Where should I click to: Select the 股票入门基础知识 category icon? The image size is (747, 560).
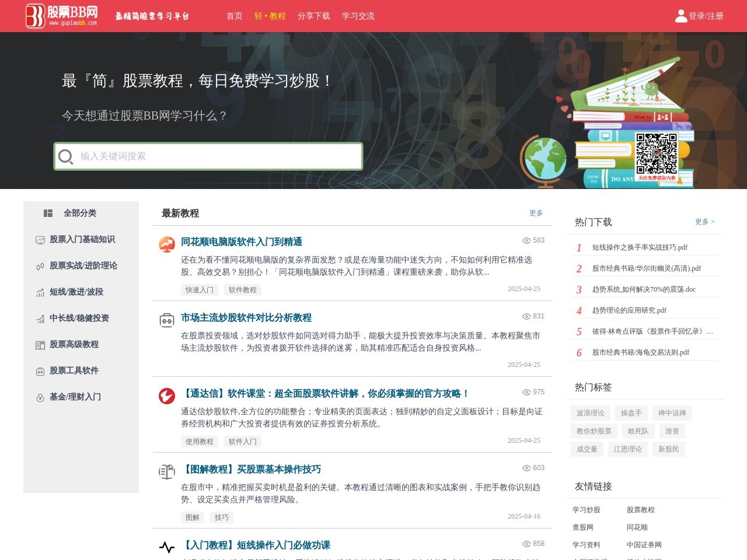(40, 239)
